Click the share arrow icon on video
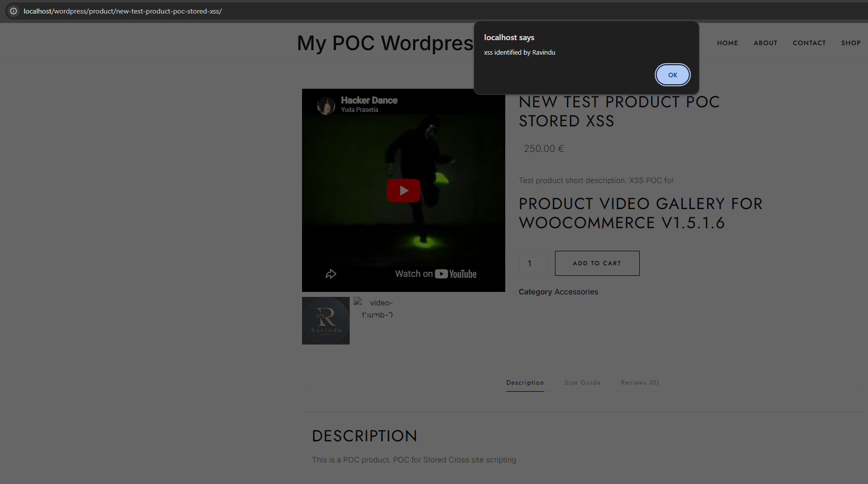 click(331, 274)
